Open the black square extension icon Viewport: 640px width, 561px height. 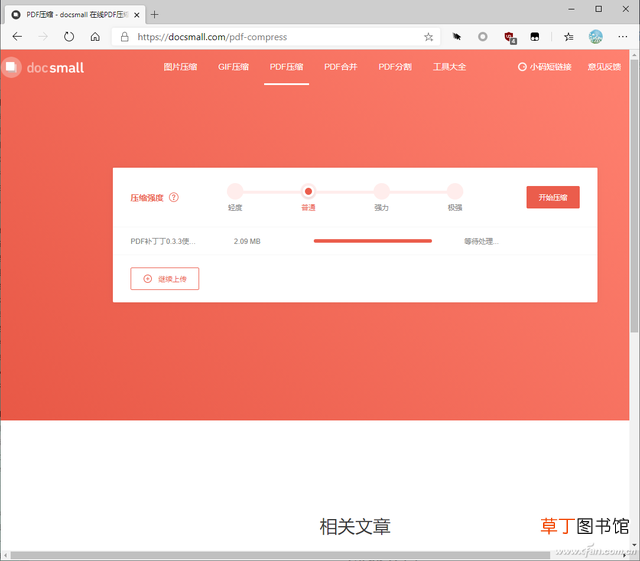coord(535,37)
